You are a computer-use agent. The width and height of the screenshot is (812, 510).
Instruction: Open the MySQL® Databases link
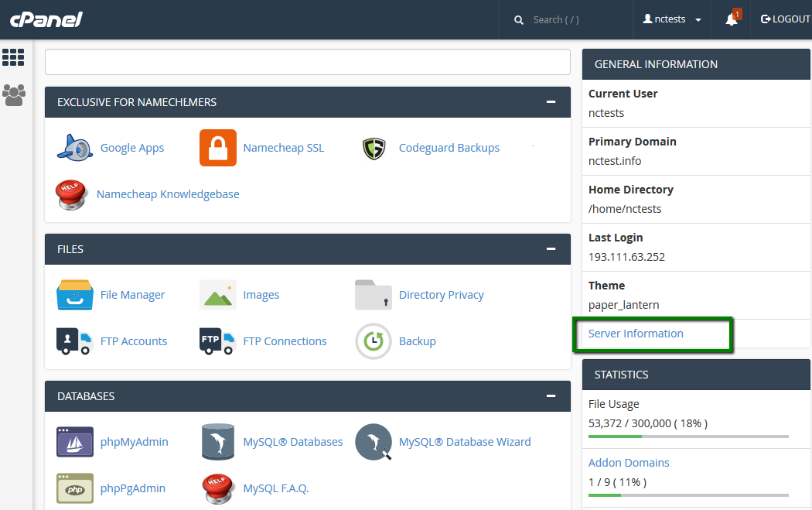(x=293, y=442)
